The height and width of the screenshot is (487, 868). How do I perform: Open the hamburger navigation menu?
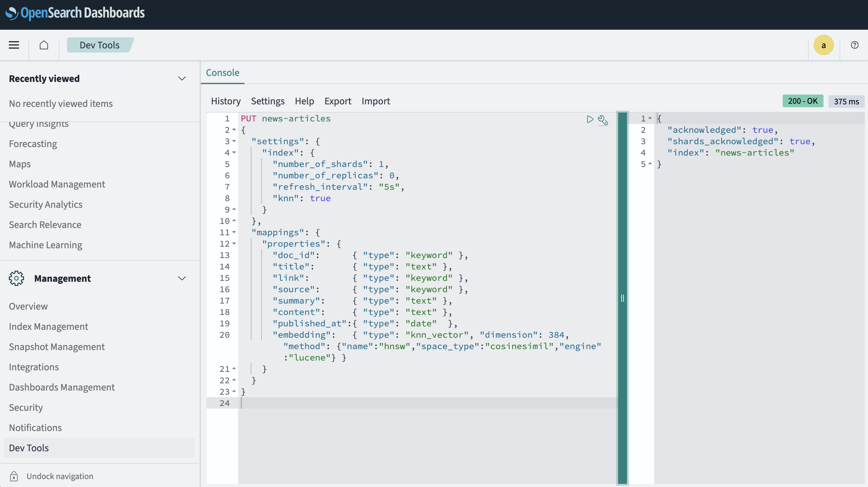click(14, 45)
